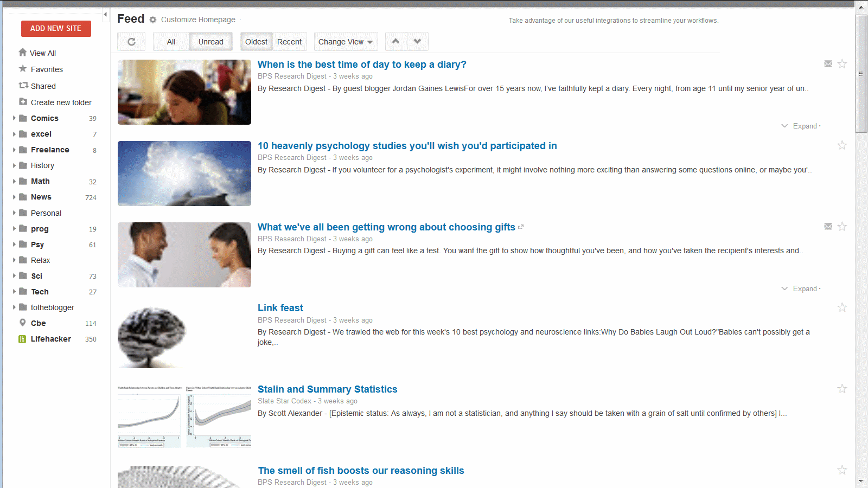Go to next article with down arrow
This screenshot has width=868, height=488.
point(418,42)
